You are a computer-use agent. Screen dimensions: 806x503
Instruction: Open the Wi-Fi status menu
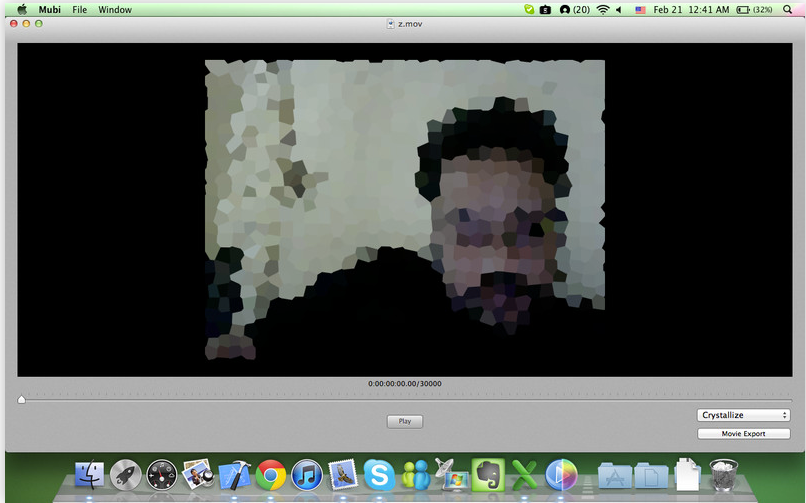pos(602,10)
